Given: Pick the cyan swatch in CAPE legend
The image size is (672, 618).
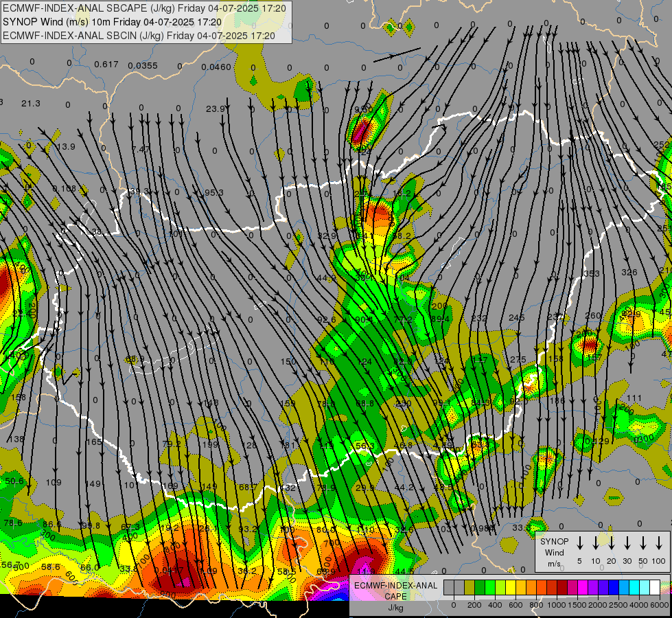Looking at the screenshot, I should 634,588.
